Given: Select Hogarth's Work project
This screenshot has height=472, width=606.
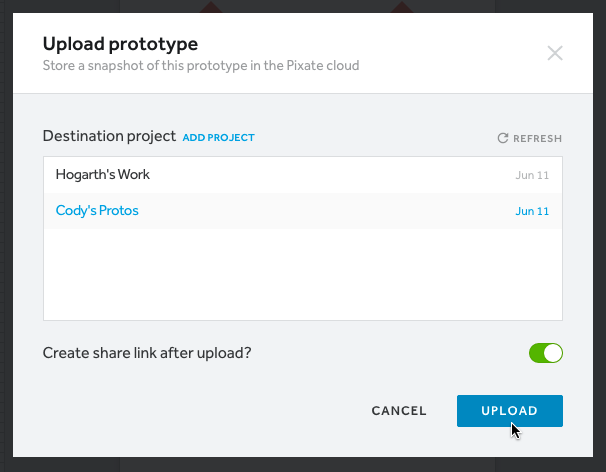Looking at the screenshot, I should point(102,174).
